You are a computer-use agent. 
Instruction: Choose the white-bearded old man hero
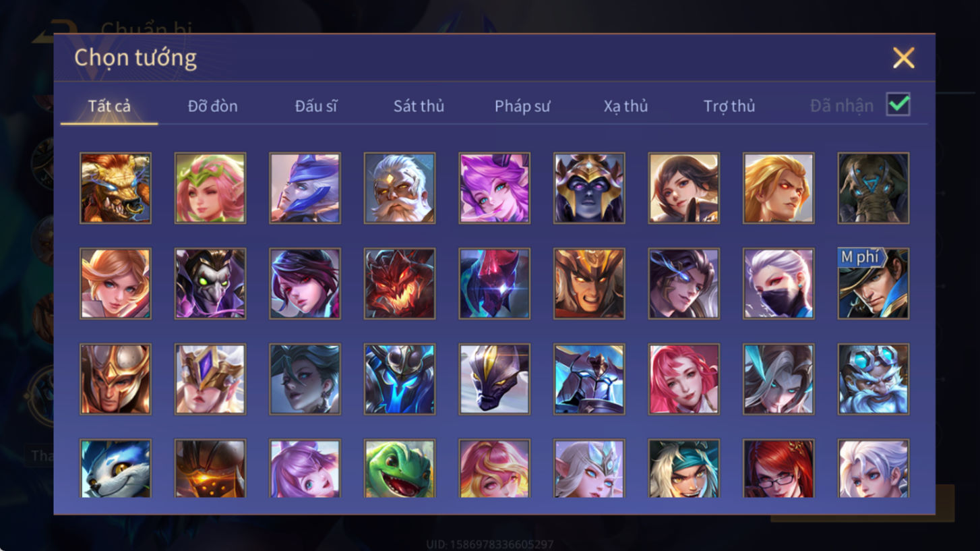[x=400, y=187]
